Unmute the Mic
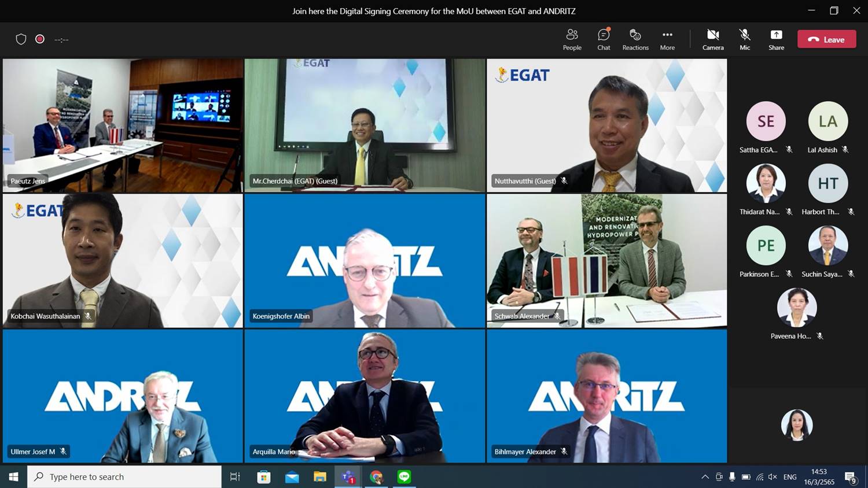Screen dimensions: 868x488 tap(745, 39)
